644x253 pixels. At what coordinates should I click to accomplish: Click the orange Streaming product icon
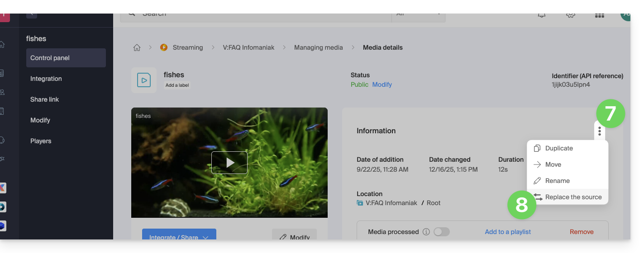point(164,47)
